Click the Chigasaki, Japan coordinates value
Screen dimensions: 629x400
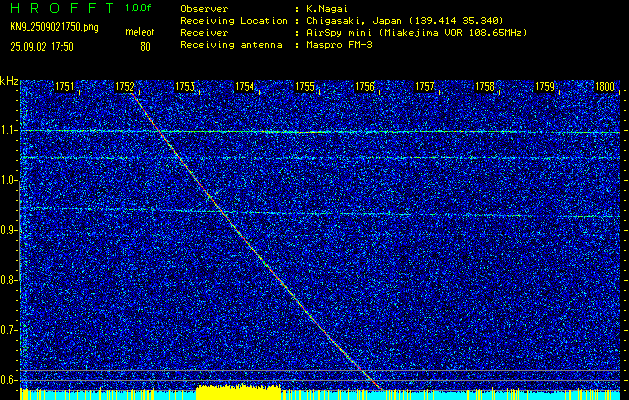point(405,20)
